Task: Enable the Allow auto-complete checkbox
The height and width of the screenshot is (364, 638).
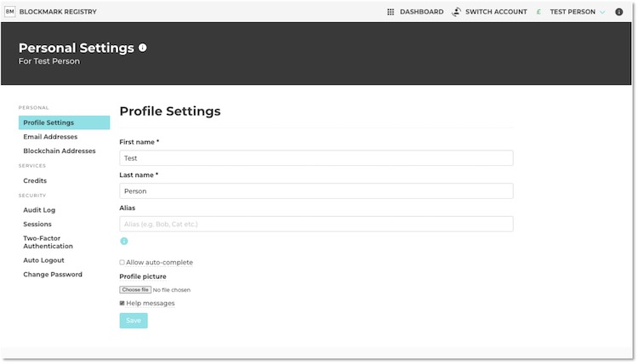Action: (x=122, y=262)
